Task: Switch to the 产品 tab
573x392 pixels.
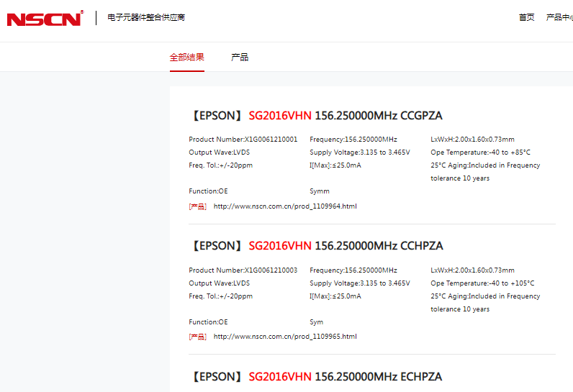Action: click(x=240, y=57)
